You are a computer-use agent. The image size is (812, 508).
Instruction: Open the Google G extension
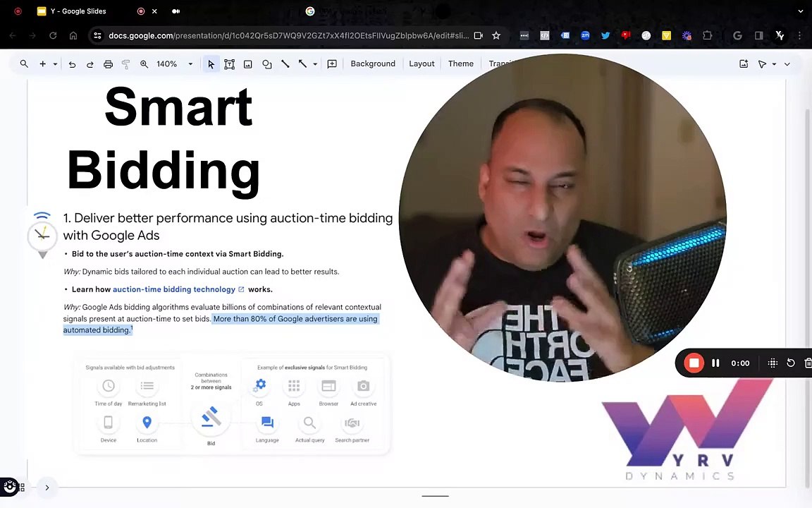point(737,35)
